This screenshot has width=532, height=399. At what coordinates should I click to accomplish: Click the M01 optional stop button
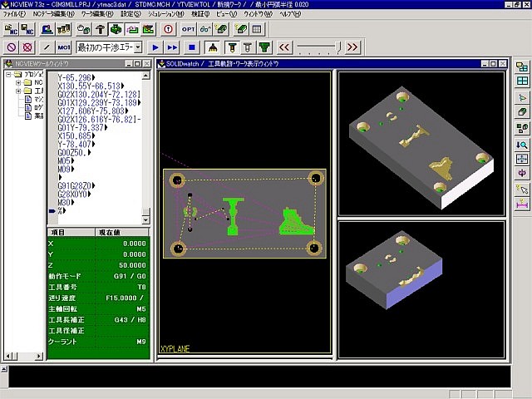63,47
